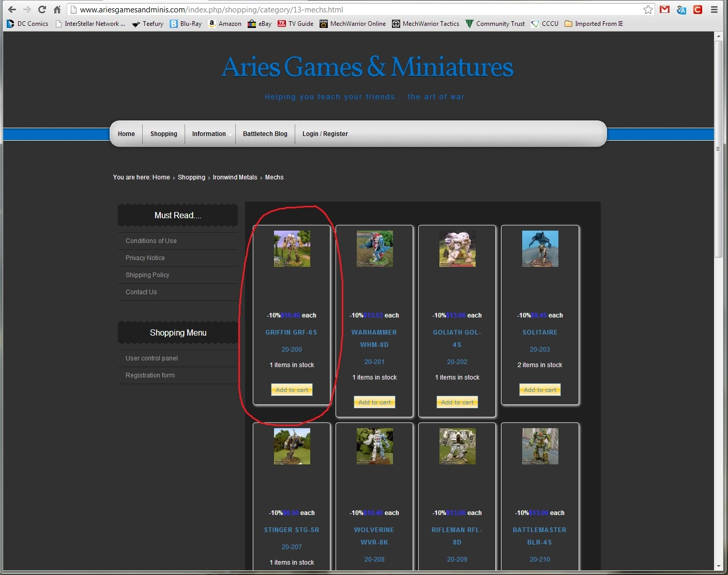
Task: Add the Warhammer WHM-8D to cart
Action: 375,402
